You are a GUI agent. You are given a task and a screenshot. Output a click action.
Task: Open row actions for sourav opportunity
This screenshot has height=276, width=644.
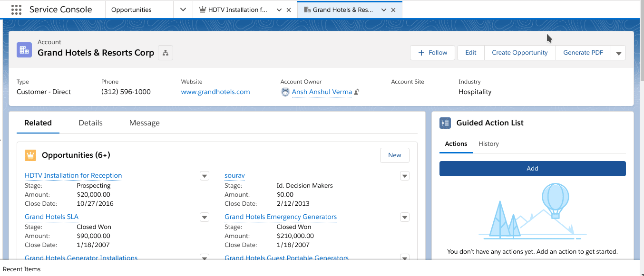[405, 176]
